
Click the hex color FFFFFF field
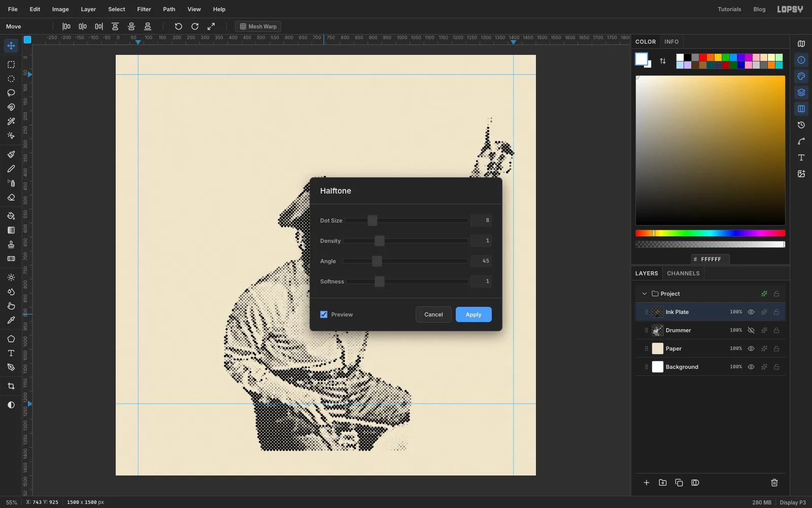point(710,259)
